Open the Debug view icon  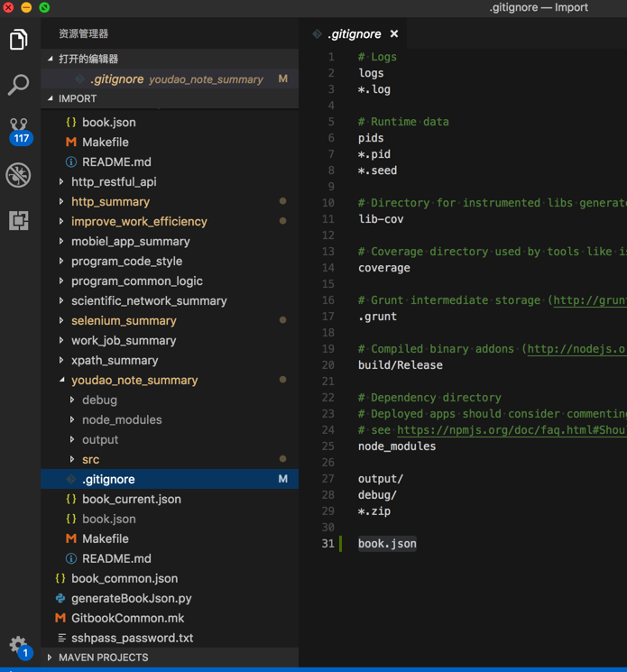point(19,175)
